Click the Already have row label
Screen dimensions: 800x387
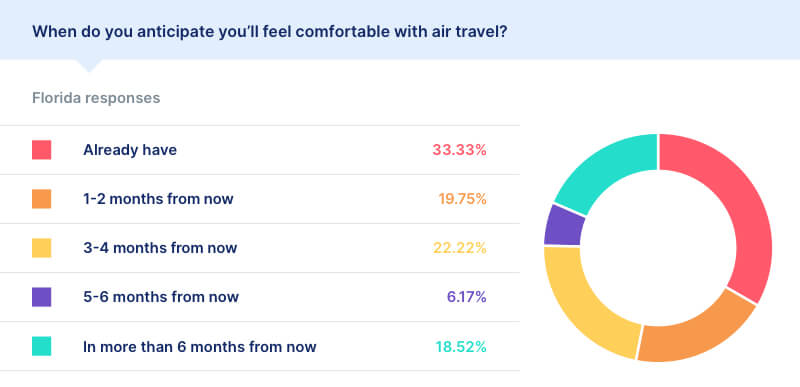[130, 150]
